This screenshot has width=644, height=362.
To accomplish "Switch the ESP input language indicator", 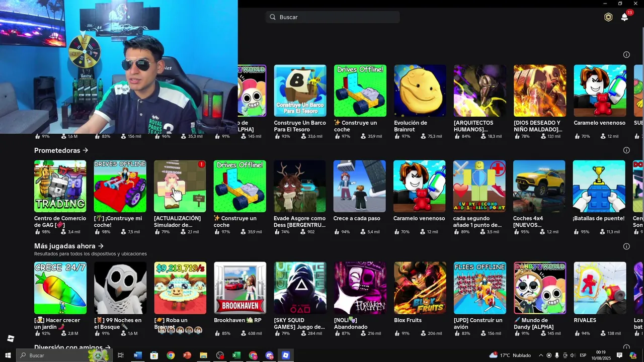I will coord(583,355).
